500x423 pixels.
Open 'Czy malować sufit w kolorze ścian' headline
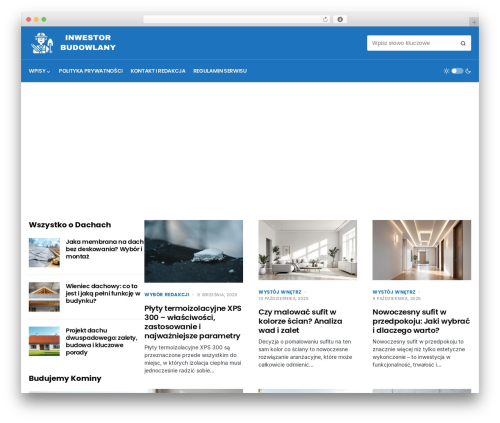tap(300, 321)
